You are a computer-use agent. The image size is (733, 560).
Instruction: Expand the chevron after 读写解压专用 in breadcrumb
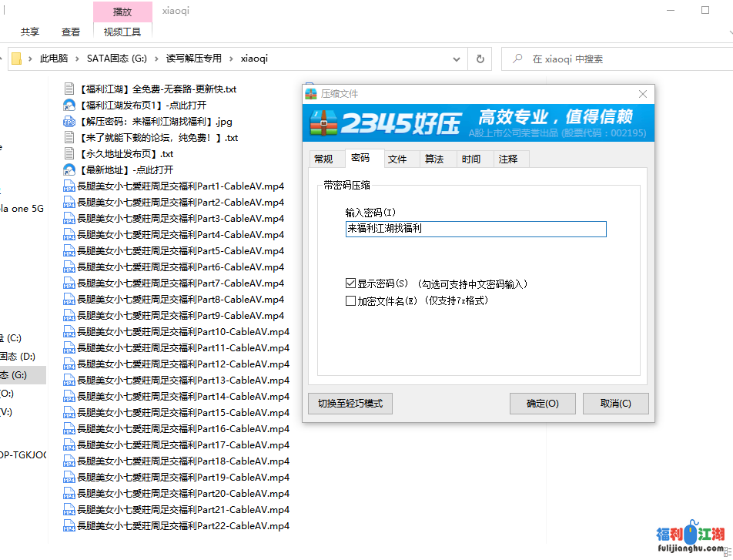tap(231, 59)
